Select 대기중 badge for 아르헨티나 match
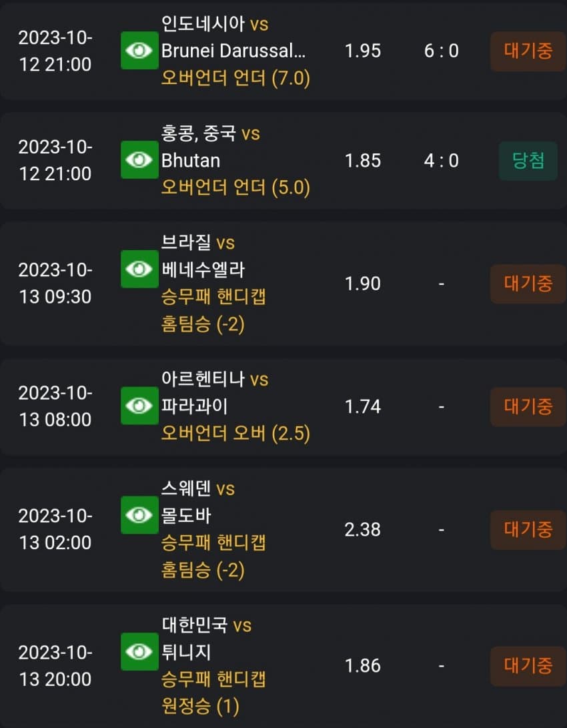Screen dimensions: 567x728 tap(528, 407)
